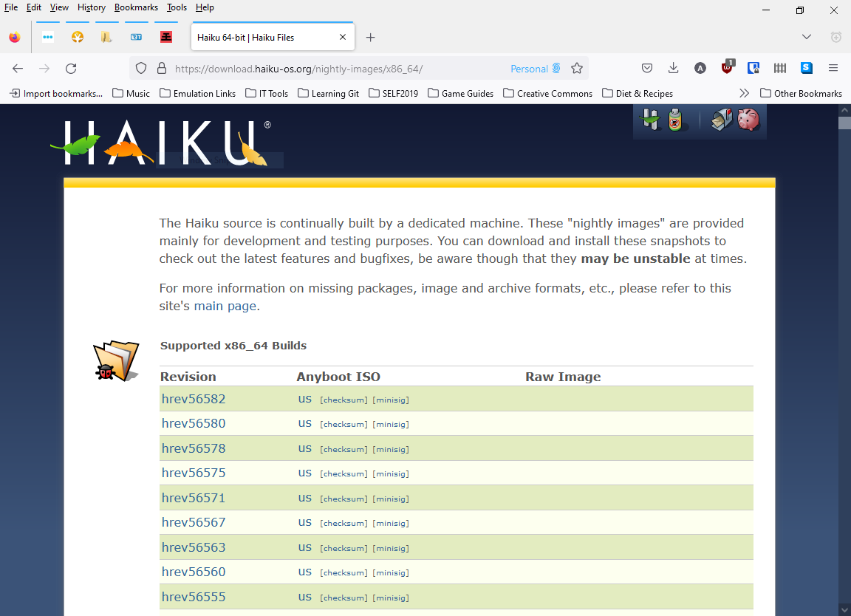Open the uBlock Origin extension

click(x=727, y=67)
